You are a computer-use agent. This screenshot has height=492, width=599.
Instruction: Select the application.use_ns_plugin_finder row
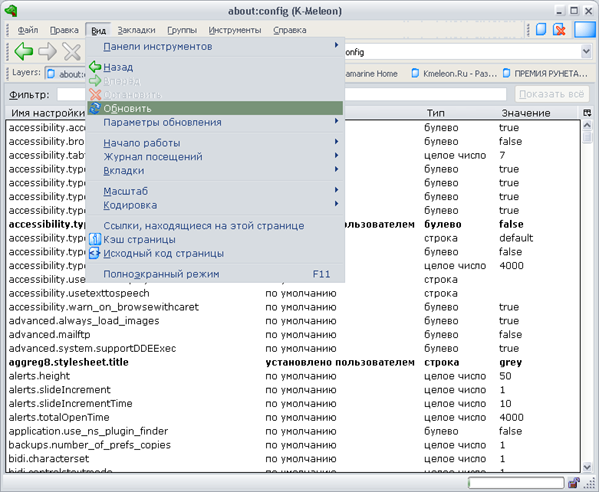pos(293,431)
